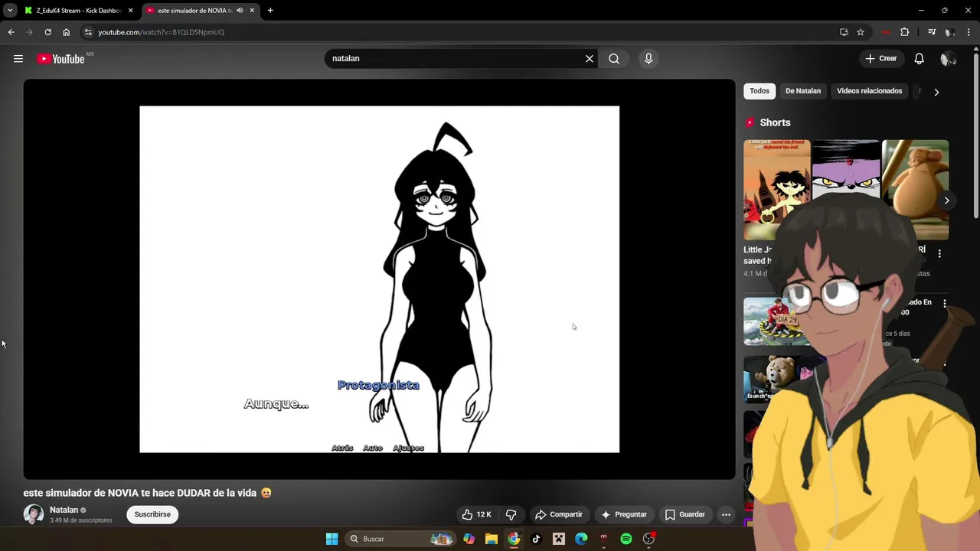
Task: Select the 'este simulador de NOVIA' tab
Action: tap(194, 11)
